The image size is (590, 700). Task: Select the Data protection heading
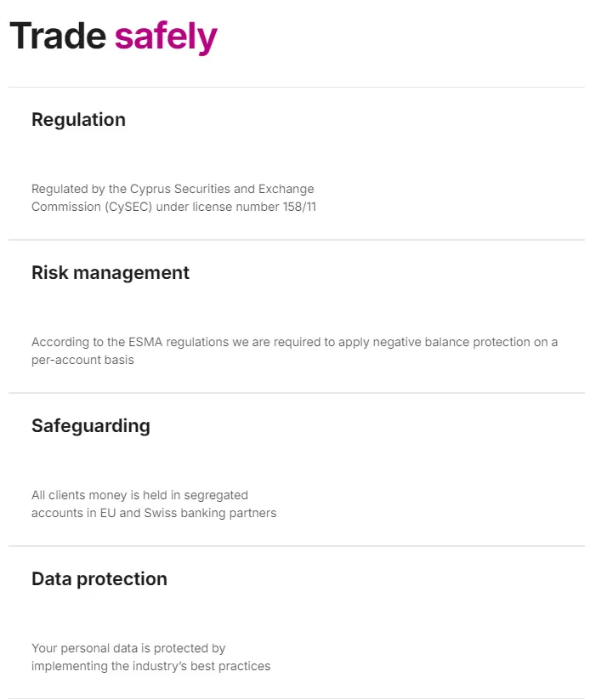(99, 579)
